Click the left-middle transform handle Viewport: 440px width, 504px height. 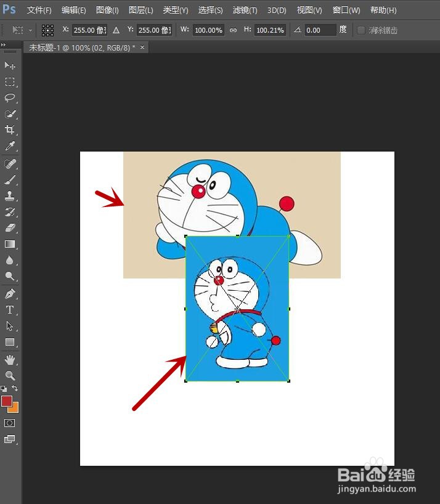185,309
